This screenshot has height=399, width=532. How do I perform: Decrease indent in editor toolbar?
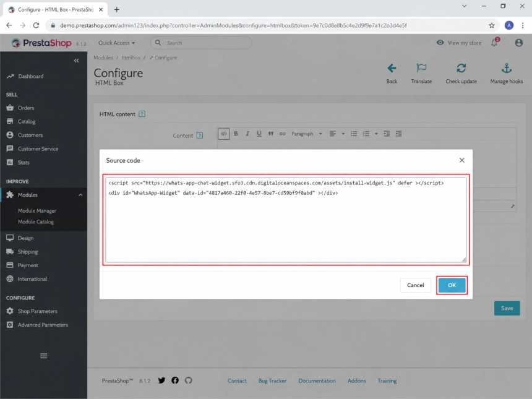click(x=387, y=134)
